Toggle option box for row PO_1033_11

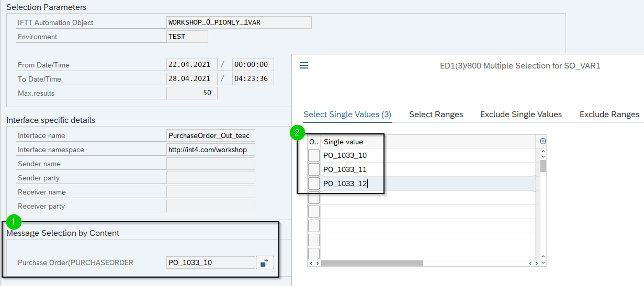313,169
